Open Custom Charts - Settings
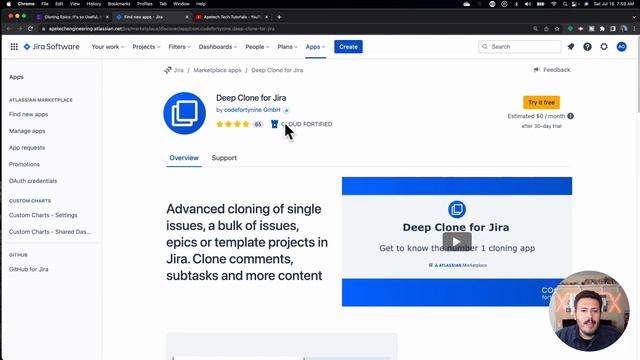The image size is (640, 360). pos(43,215)
